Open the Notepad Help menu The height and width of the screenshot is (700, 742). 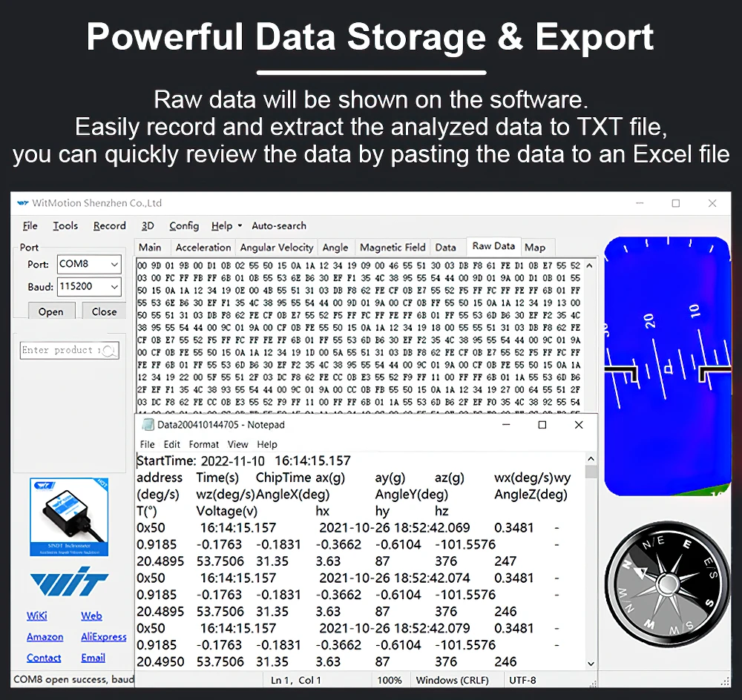(267, 444)
